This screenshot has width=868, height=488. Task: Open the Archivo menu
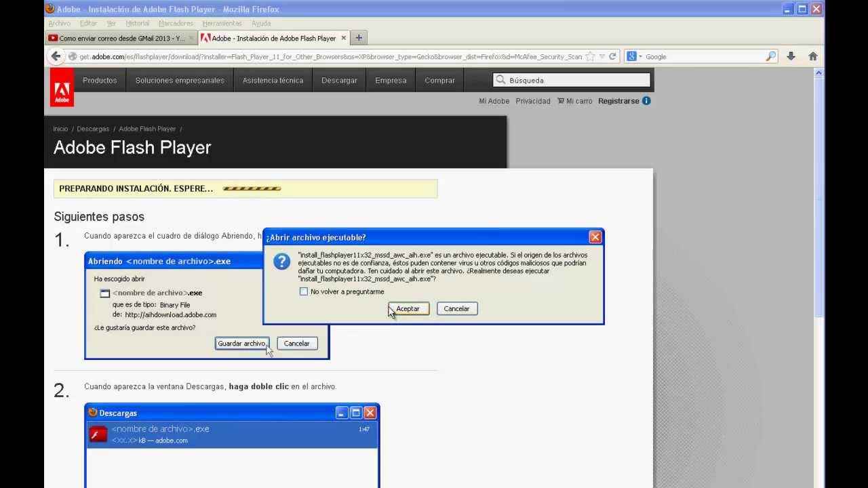tap(59, 23)
